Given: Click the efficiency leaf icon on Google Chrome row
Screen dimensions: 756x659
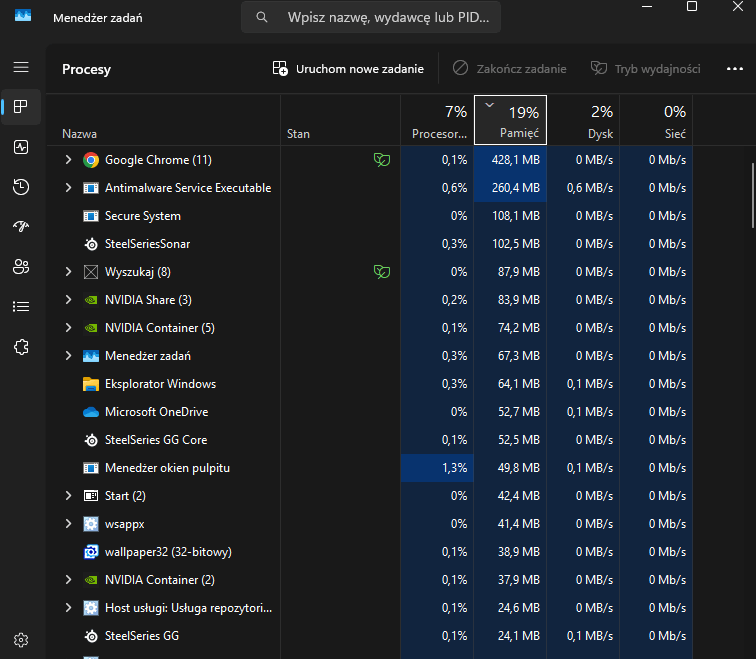Looking at the screenshot, I should [382, 160].
